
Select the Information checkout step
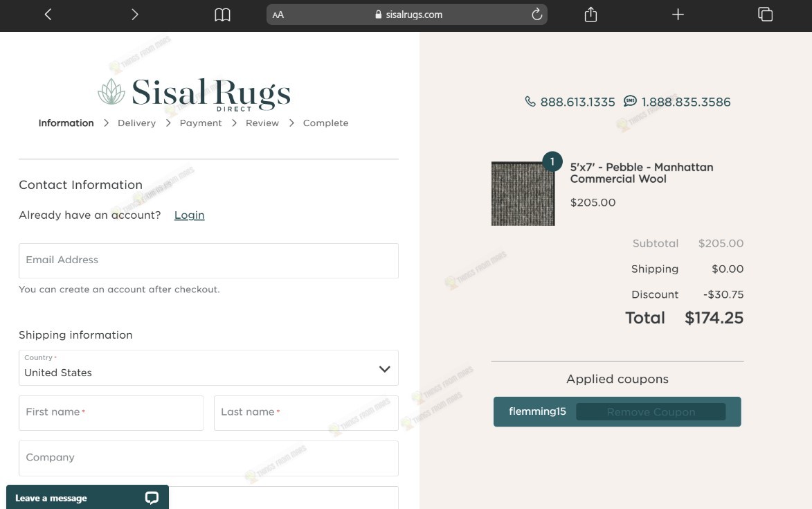tap(66, 123)
